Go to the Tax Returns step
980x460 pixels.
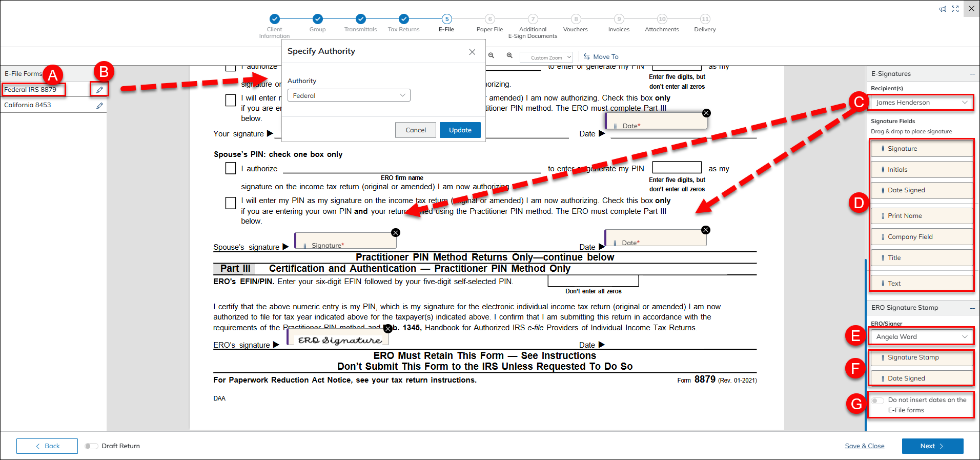coord(404,19)
